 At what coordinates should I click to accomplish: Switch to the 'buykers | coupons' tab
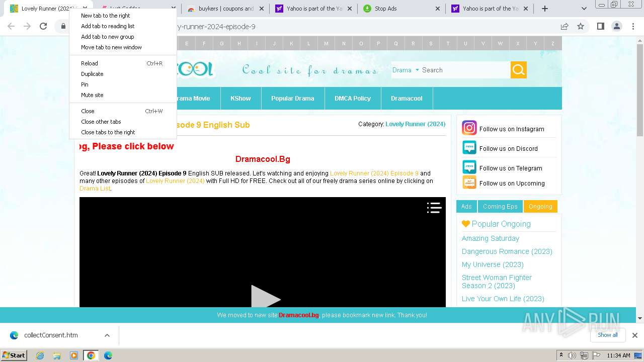click(225, 9)
